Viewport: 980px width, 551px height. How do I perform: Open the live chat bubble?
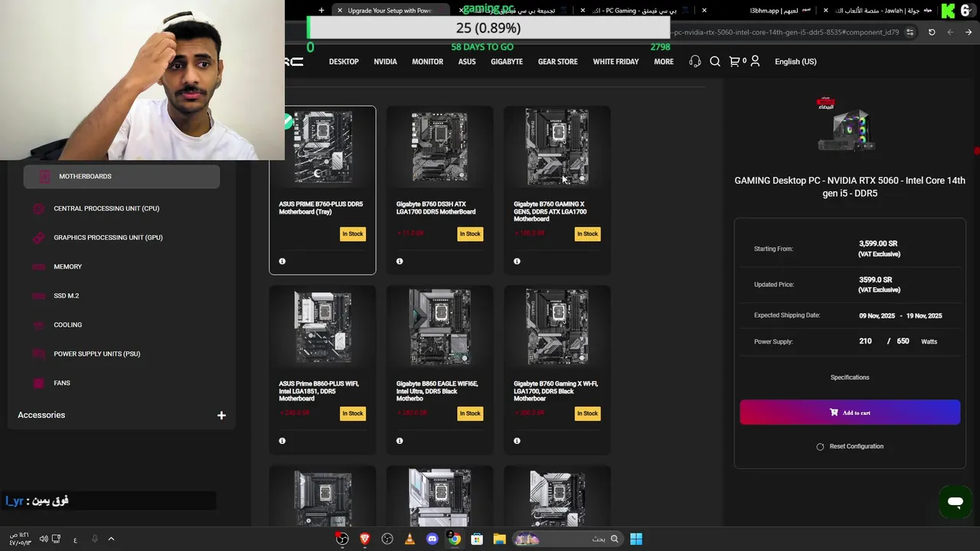point(955,503)
